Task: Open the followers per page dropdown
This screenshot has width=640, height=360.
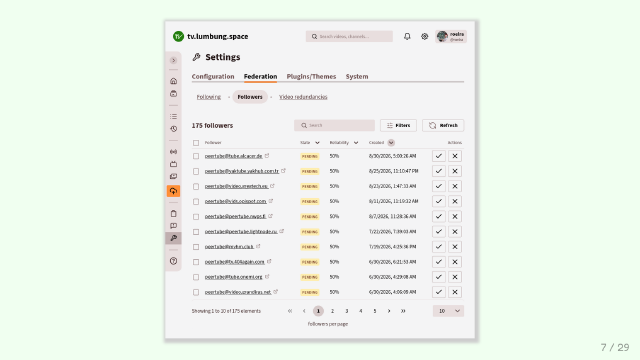Action: point(448,311)
